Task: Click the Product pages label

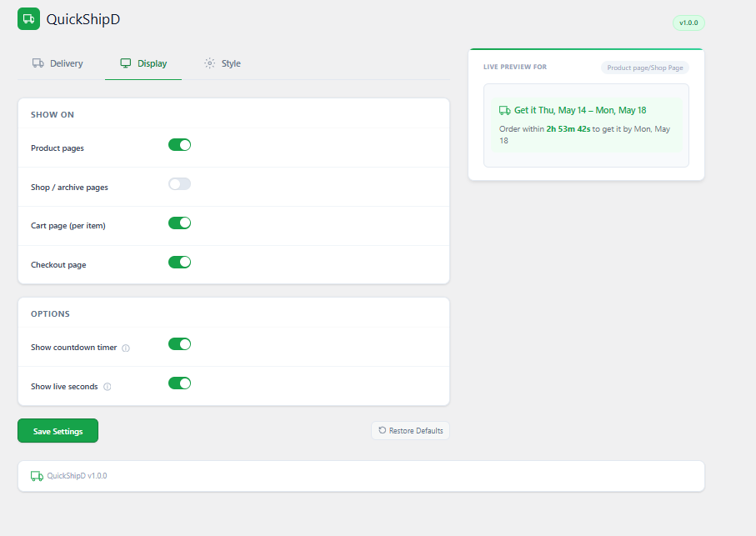Action: [58, 148]
